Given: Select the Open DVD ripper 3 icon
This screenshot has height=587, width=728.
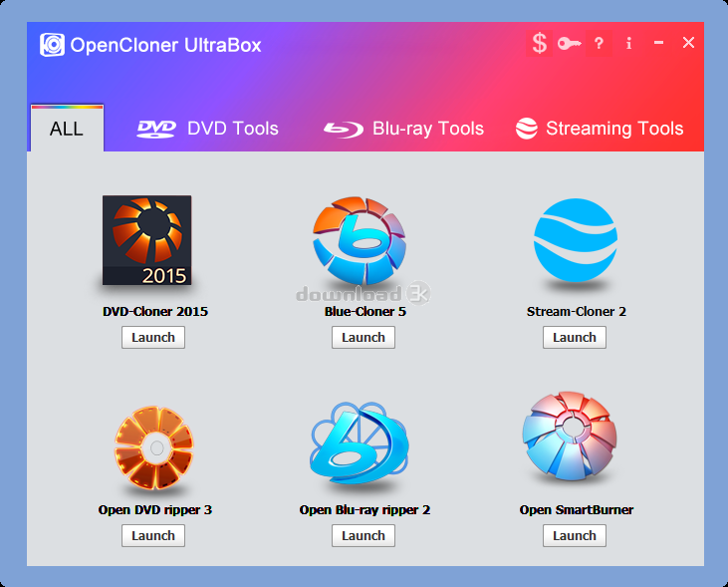Looking at the screenshot, I should tap(154, 448).
